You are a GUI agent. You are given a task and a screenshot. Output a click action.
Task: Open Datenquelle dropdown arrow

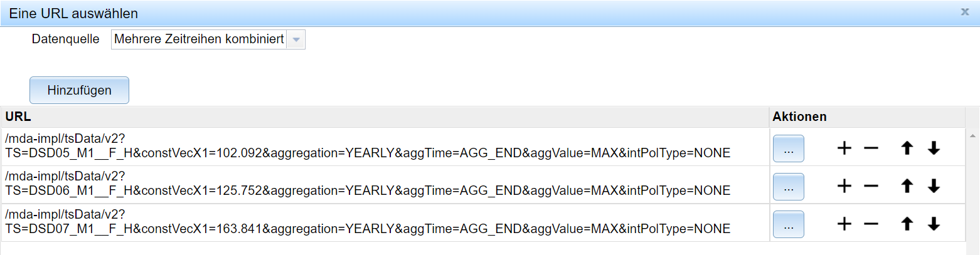[296, 40]
